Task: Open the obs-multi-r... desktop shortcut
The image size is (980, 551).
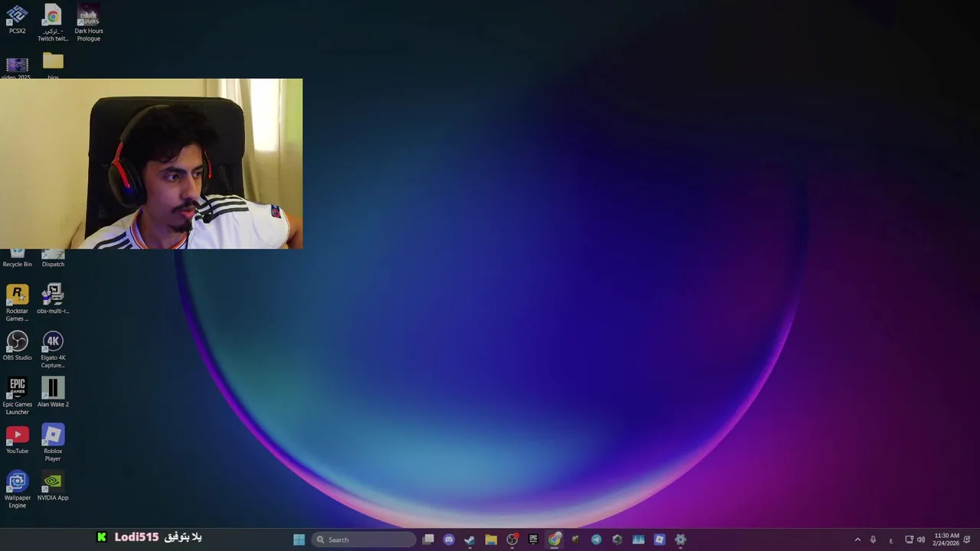Action: [x=53, y=298]
